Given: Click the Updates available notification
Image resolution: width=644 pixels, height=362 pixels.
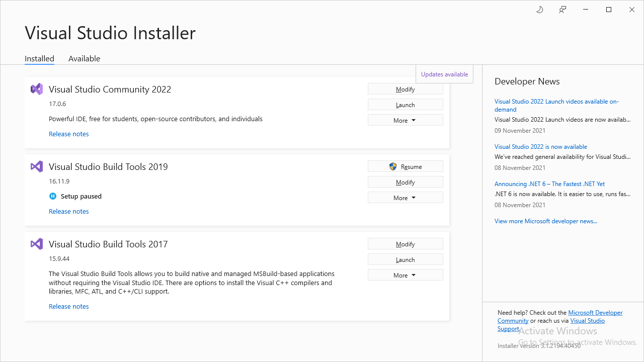Looking at the screenshot, I should click(x=444, y=74).
